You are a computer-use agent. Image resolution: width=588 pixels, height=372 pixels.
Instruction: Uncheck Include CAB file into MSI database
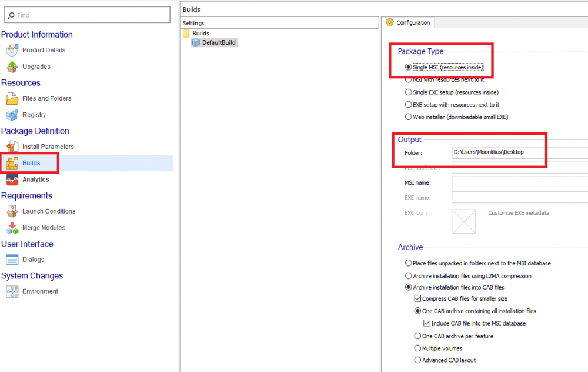click(427, 323)
